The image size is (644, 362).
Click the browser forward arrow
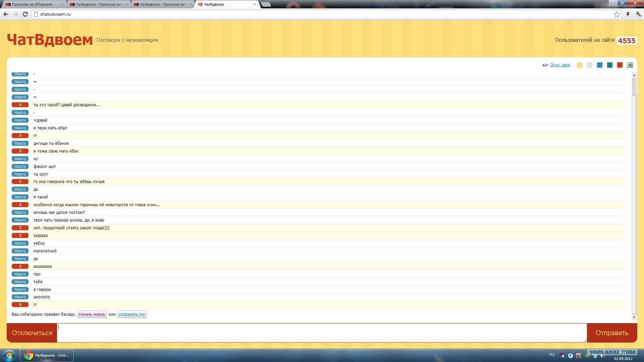tap(15, 14)
